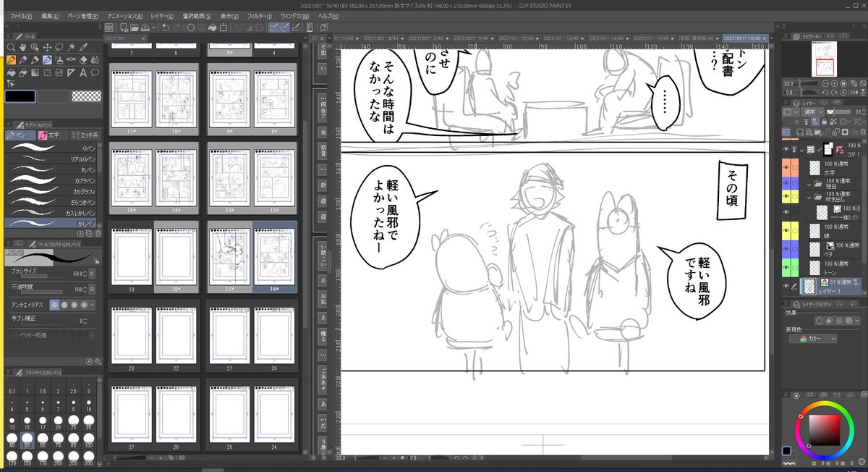Click the New document icon
The width and height of the screenshot is (868, 472).
pos(124,28)
